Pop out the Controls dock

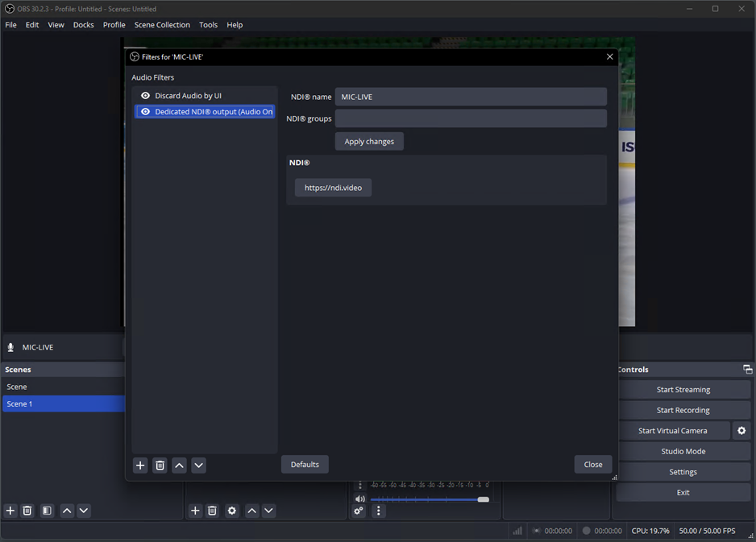[747, 370]
